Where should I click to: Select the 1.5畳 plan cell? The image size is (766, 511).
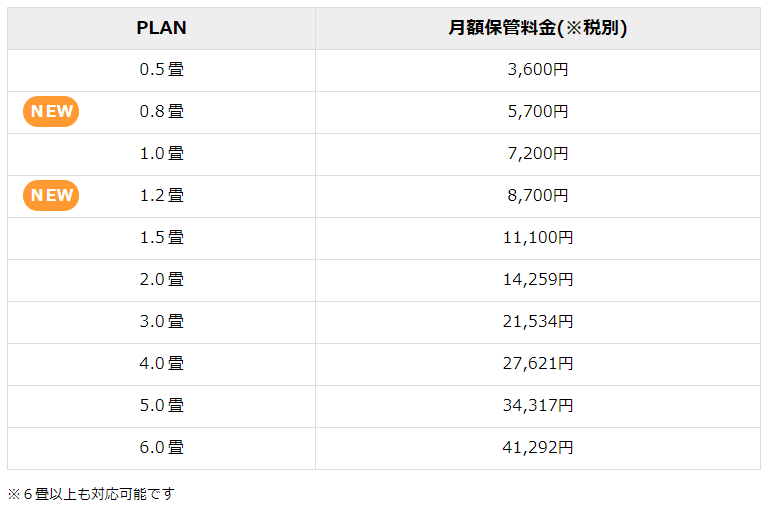(161, 238)
